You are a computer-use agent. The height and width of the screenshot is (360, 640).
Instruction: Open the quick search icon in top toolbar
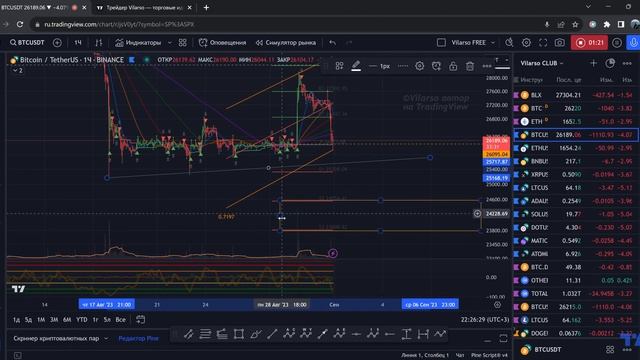pos(509,42)
